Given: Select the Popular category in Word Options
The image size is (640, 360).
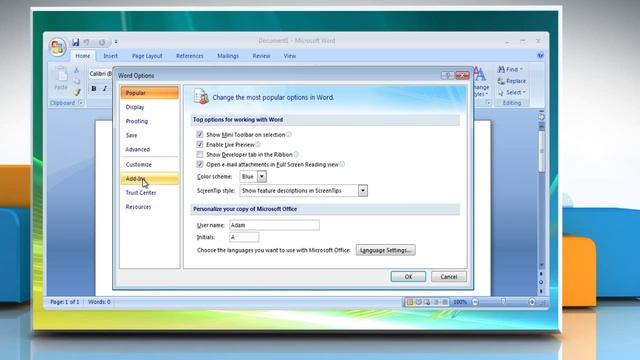Looking at the screenshot, I should 150,93.
